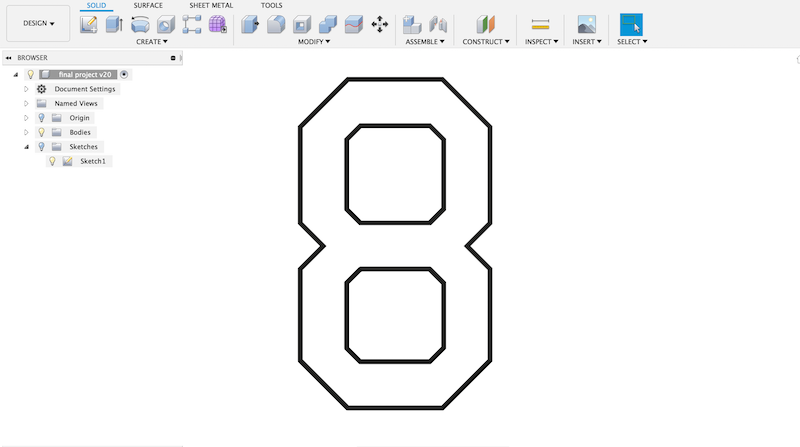
Task: Expand the Bodies tree node
Action: click(26, 132)
